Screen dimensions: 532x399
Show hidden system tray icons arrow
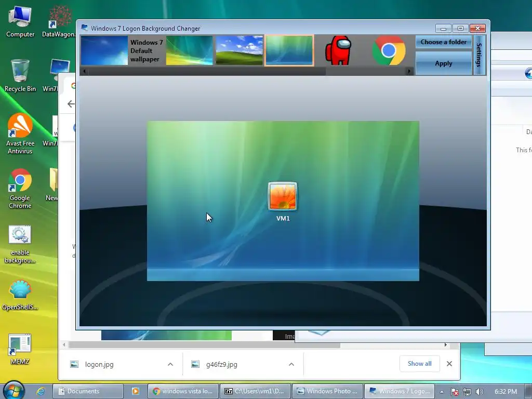pyautogui.click(x=442, y=392)
